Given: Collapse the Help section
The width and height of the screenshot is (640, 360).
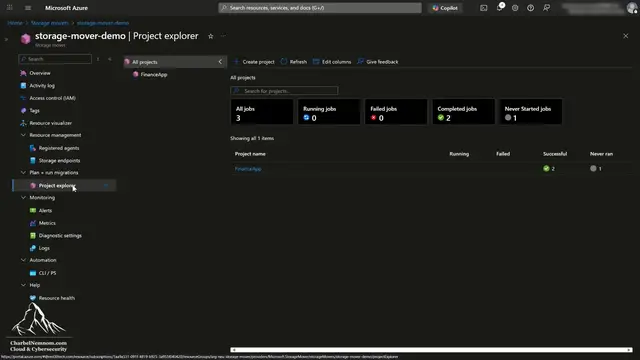Looking at the screenshot, I should 23,285.
